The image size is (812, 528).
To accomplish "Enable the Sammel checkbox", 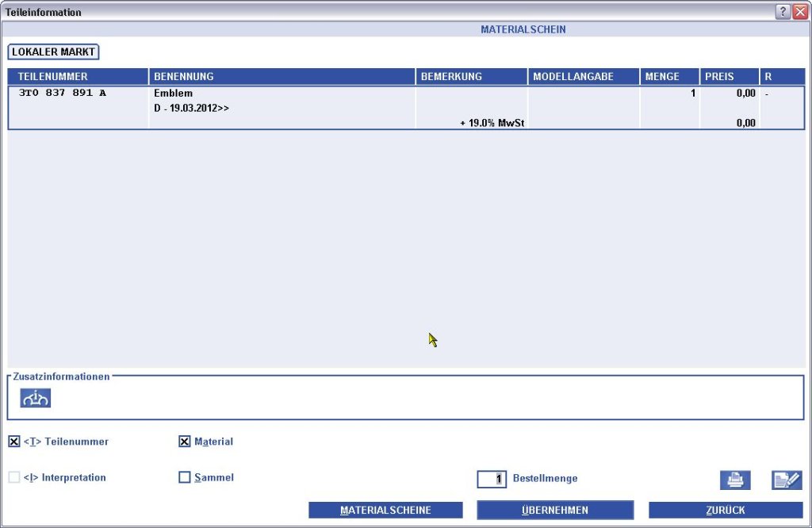I will tap(185, 477).
